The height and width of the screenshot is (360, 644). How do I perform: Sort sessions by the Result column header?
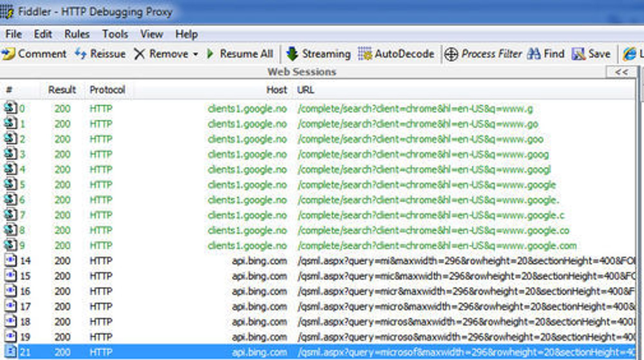click(x=62, y=90)
